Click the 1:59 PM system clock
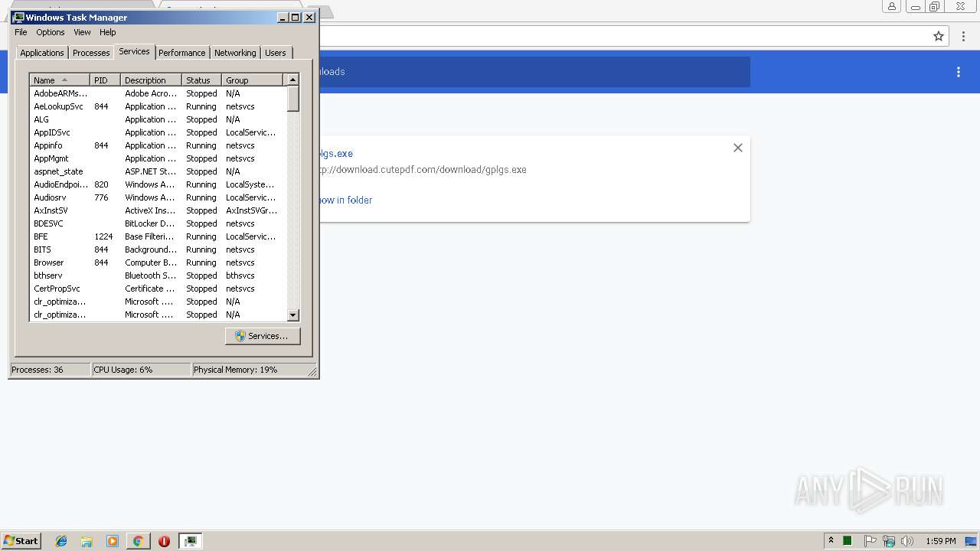The width and height of the screenshot is (980, 551). [x=941, y=541]
